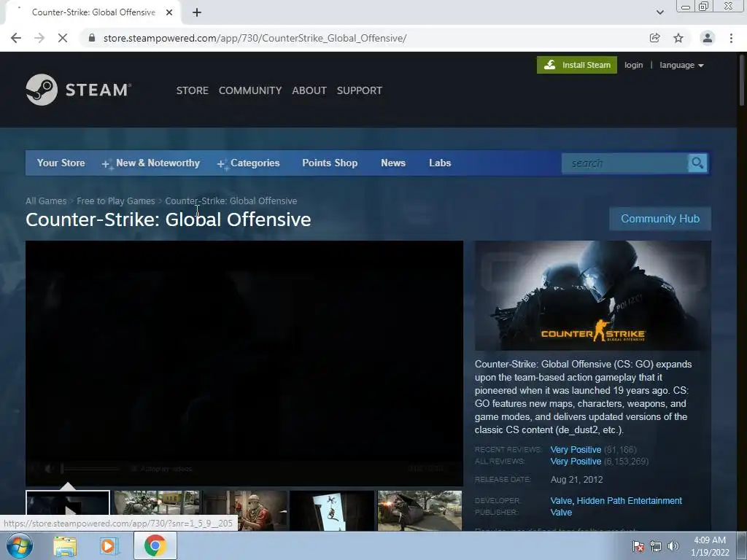Open the publisher Valve link
Image resolution: width=747 pixels, height=560 pixels.
click(x=561, y=513)
